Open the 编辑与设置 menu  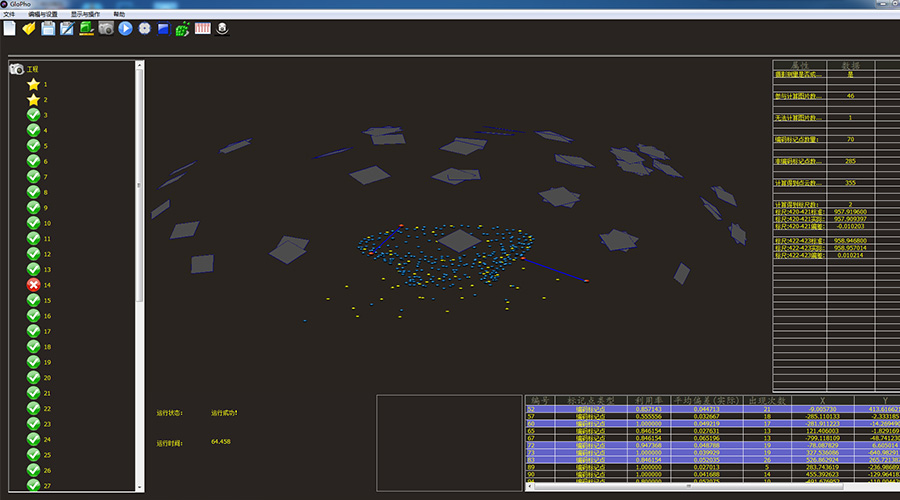click(43, 15)
